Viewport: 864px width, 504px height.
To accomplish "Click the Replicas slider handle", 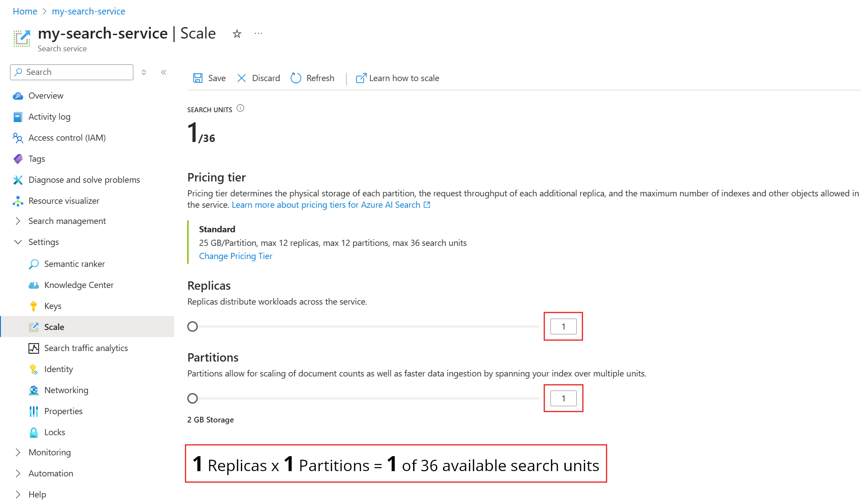I will pyautogui.click(x=193, y=327).
